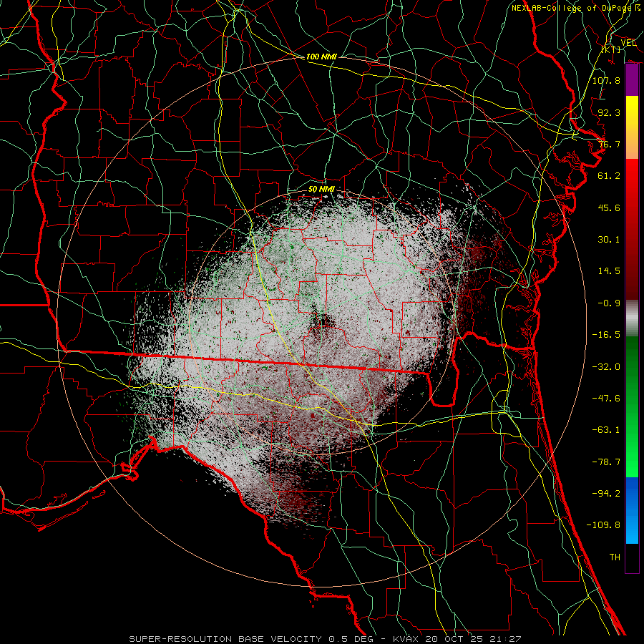The height and width of the screenshot is (644, 644).
Task: Click the -47.6 value on the velocity scale
Action: tap(606, 399)
